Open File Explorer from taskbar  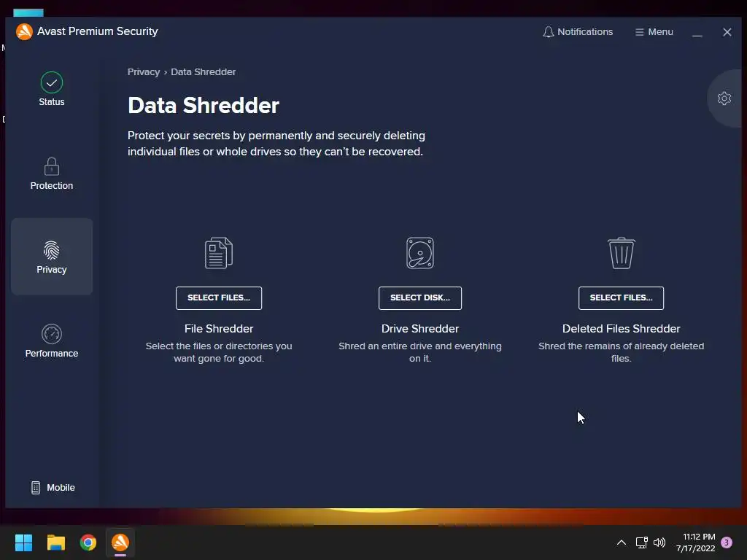[55, 542]
